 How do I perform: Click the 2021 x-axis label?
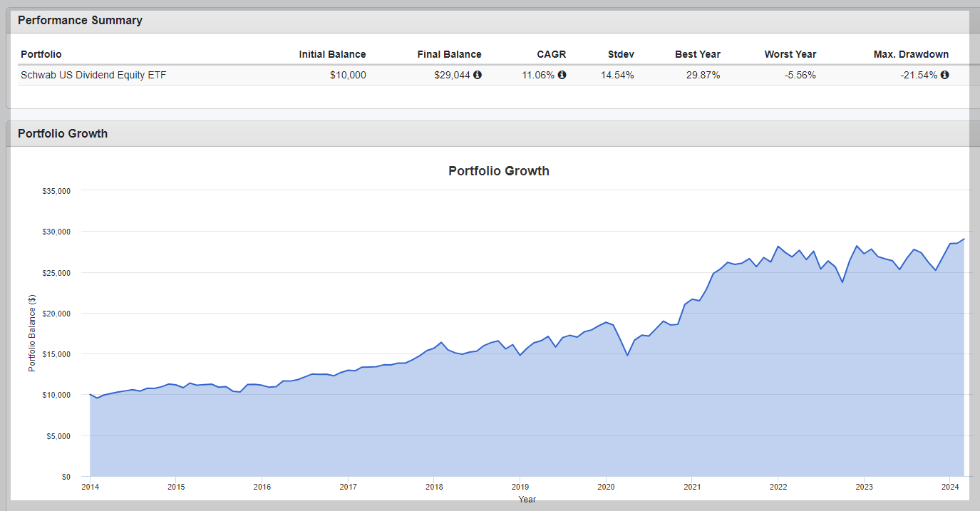tap(692, 487)
